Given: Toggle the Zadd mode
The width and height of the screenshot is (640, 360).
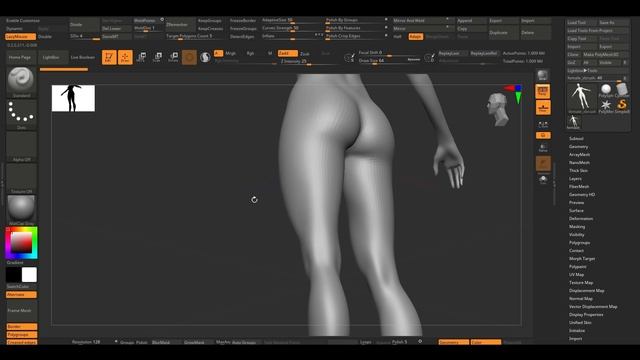Looking at the screenshot, I should (288, 53).
